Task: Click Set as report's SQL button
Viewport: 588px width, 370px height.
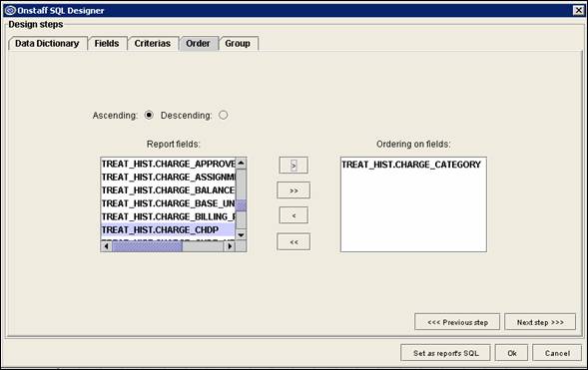Action: point(445,353)
